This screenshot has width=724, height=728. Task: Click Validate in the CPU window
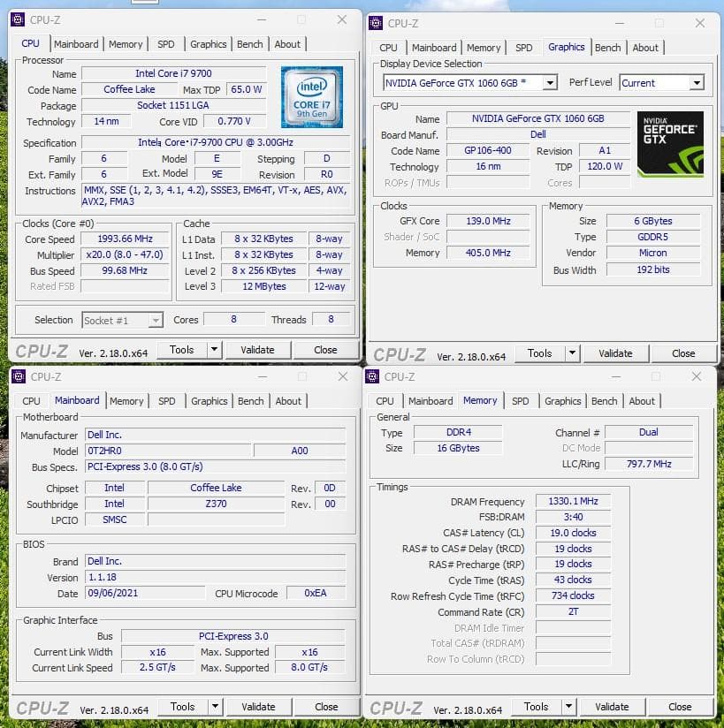(x=258, y=350)
